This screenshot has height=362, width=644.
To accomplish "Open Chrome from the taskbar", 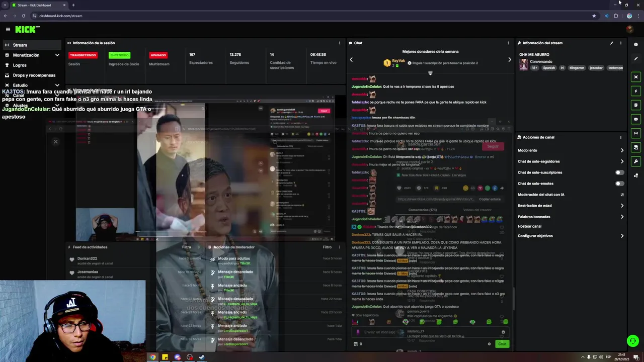I will [x=152, y=357].
